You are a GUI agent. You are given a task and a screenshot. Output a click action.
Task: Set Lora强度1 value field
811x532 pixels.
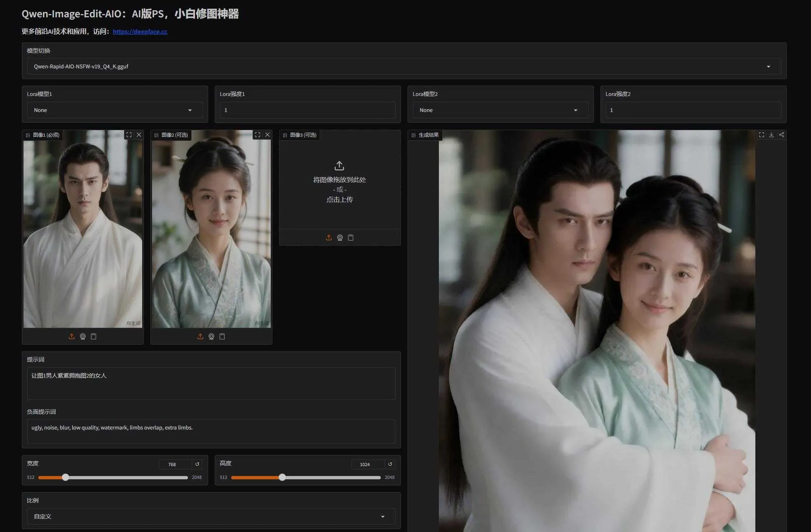click(x=307, y=110)
